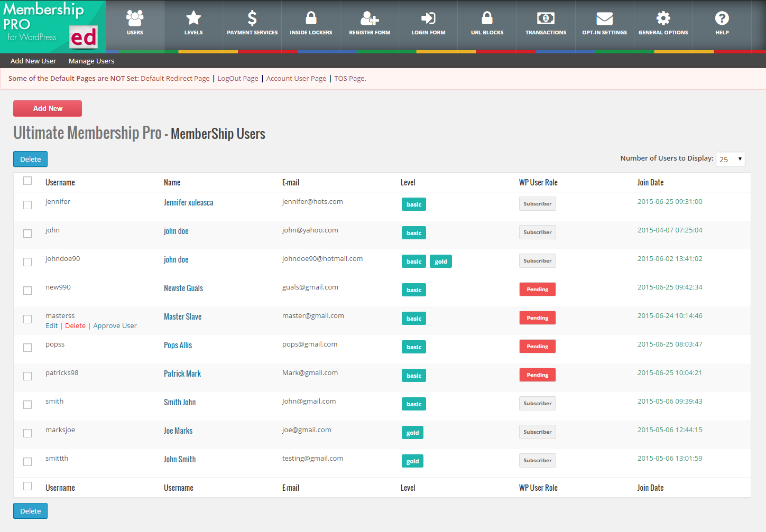
Task: Open the Help question mark icon
Action: 722,18
